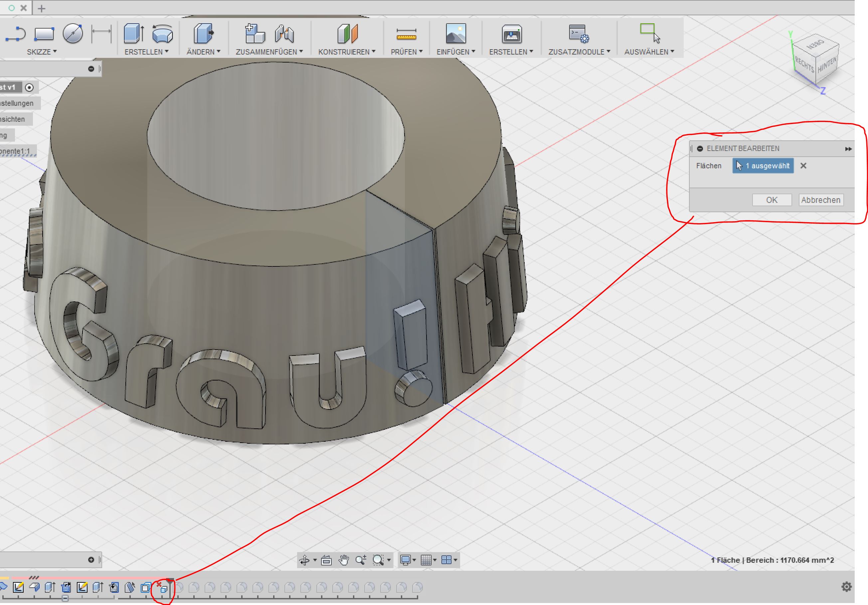Select the radio button next to component st v1
This screenshot has height=605, width=868.
(30, 87)
